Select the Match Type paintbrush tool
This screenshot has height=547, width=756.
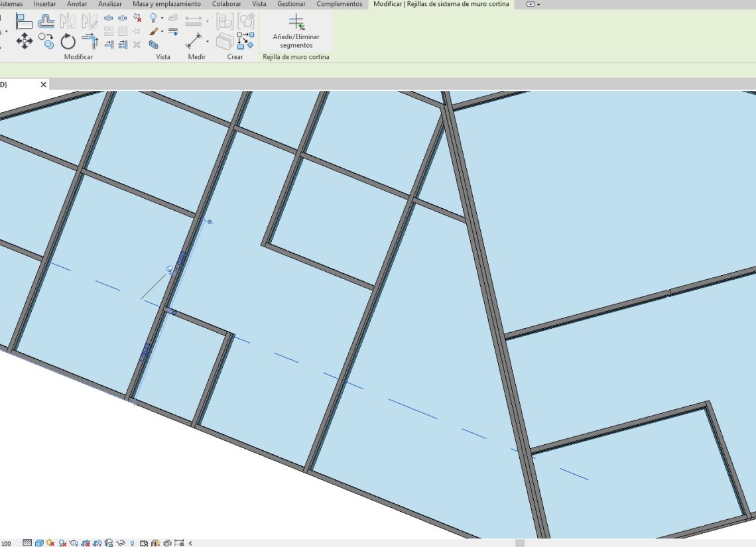tap(153, 31)
